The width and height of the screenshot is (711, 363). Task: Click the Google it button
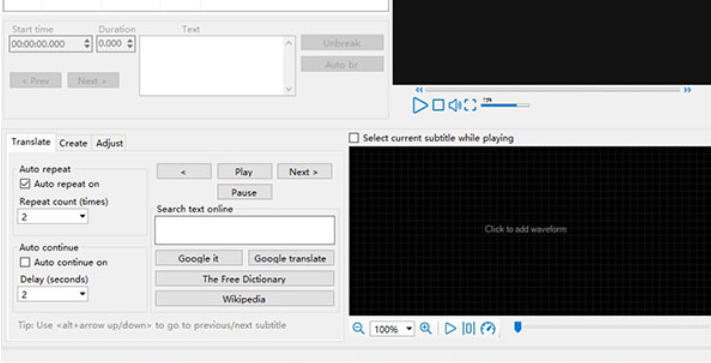tap(199, 258)
